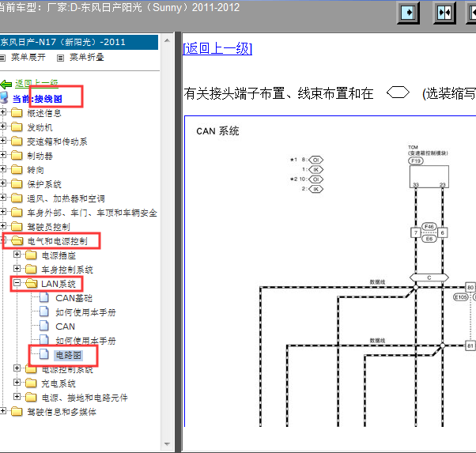This screenshot has height=453, width=476.
Task: Expand the 变速箱和传动系 tree node
Action: [x=2, y=140]
